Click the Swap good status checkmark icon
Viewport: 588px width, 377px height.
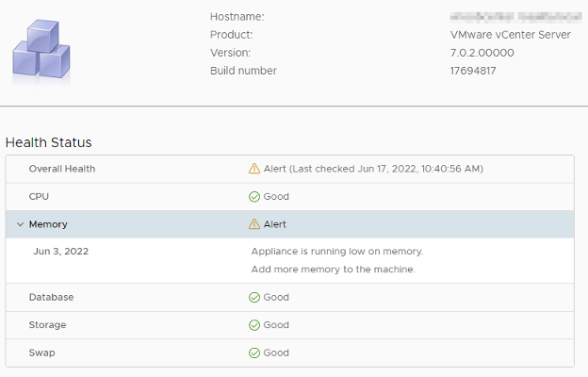(254, 352)
